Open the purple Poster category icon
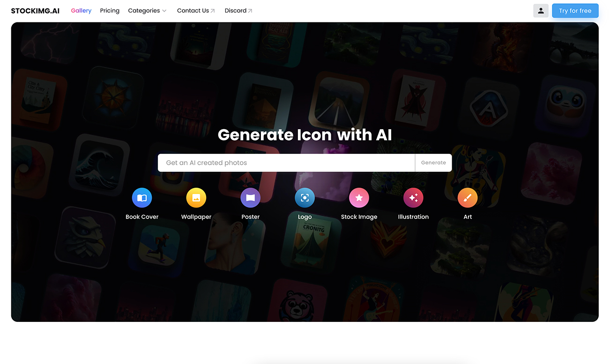The width and height of the screenshot is (609, 364). click(x=251, y=198)
